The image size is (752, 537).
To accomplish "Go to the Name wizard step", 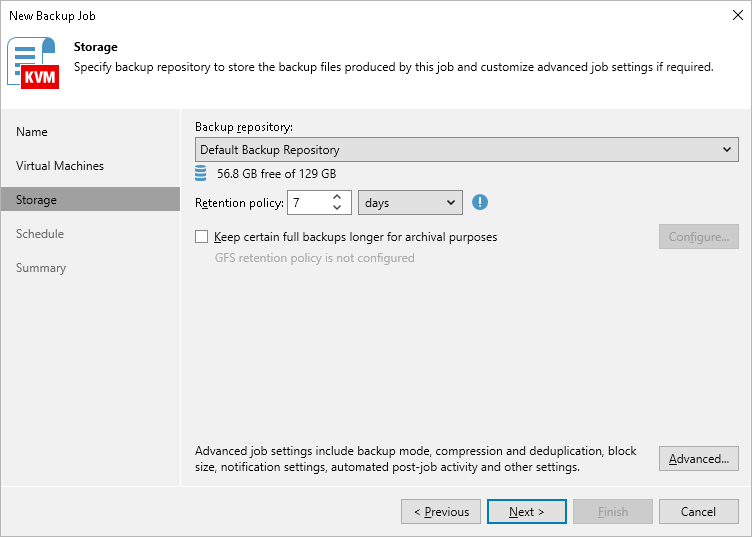I will click(32, 132).
